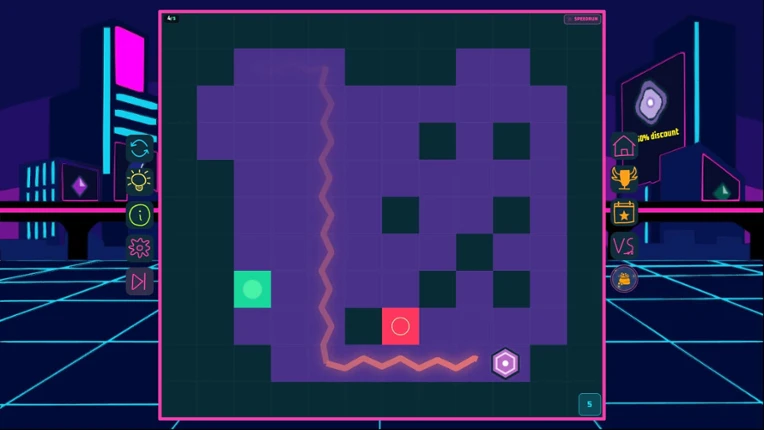The height and width of the screenshot is (430, 764).
Task: Open the settings gear icon
Action: pos(139,248)
